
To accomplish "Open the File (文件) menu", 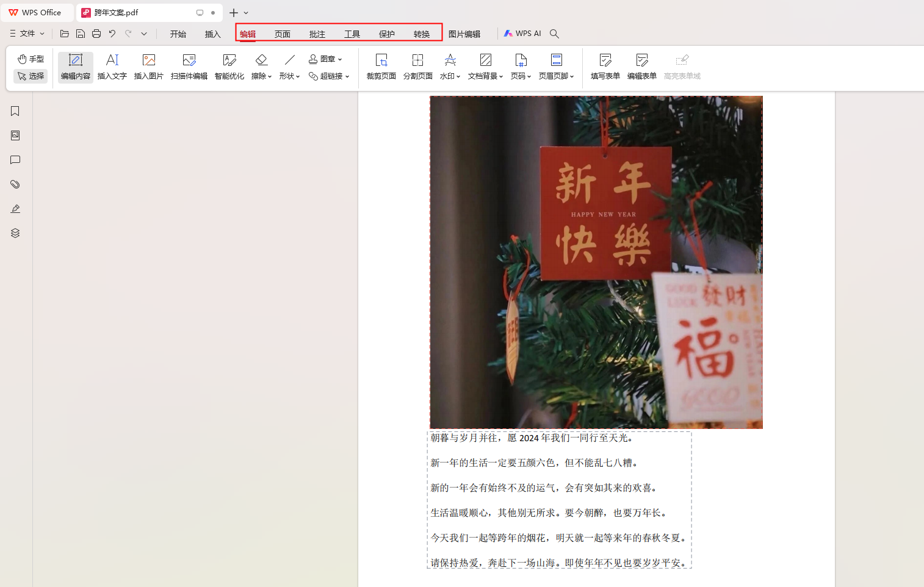I will (27, 34).
